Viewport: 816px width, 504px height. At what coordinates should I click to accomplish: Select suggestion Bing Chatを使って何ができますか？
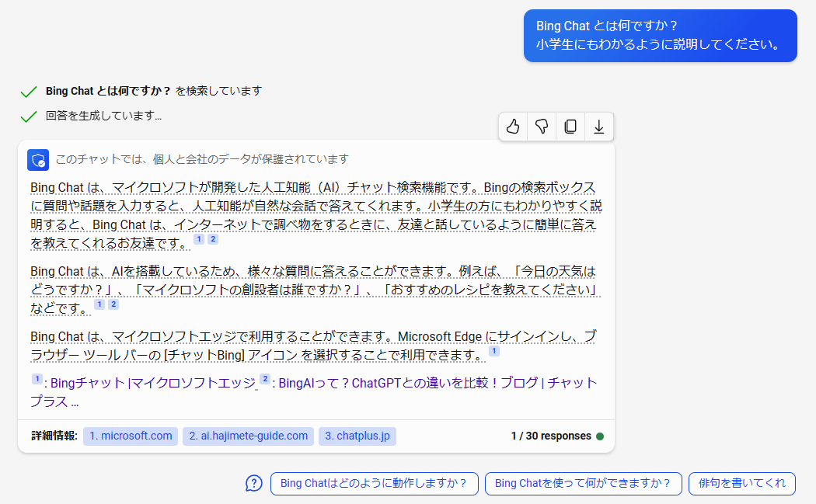click(x=584, y=483)
